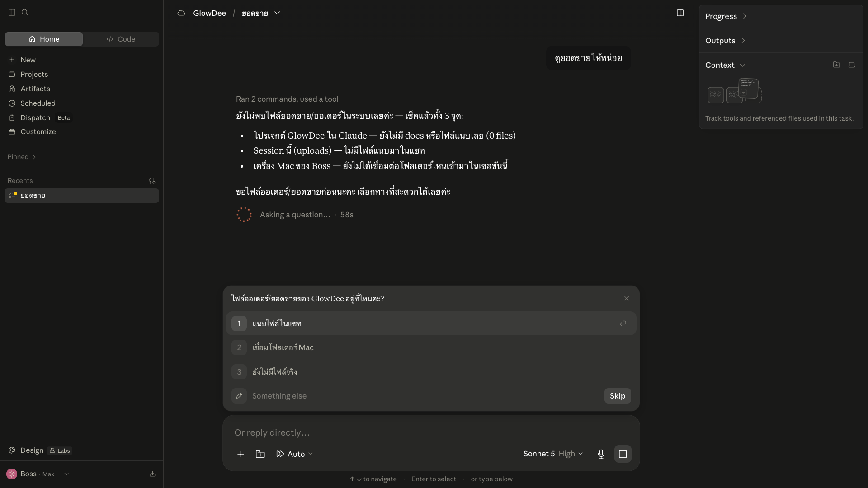Dismiss the question panel with X
Viewport: 868px width, 488px height.
[627, 298]
